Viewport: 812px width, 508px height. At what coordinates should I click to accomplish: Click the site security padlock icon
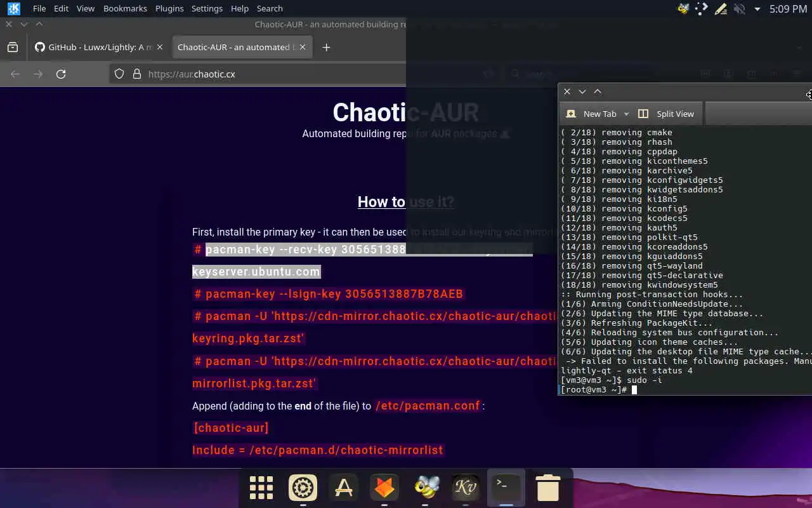tap(136, 74)
